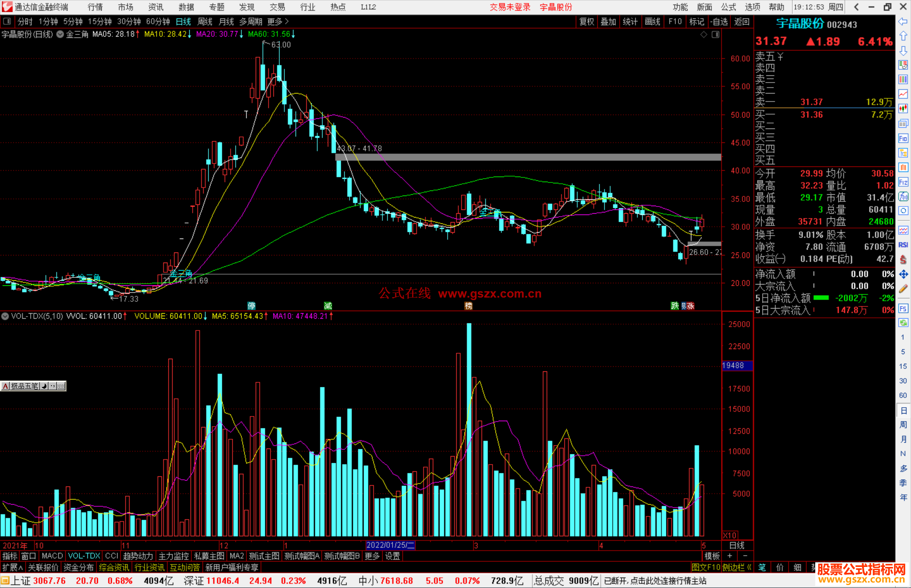This screenshot has width=911, height=588.
Task: Click the 画线 drawing button
Action: pyautogui.click(x=652, y=21)
